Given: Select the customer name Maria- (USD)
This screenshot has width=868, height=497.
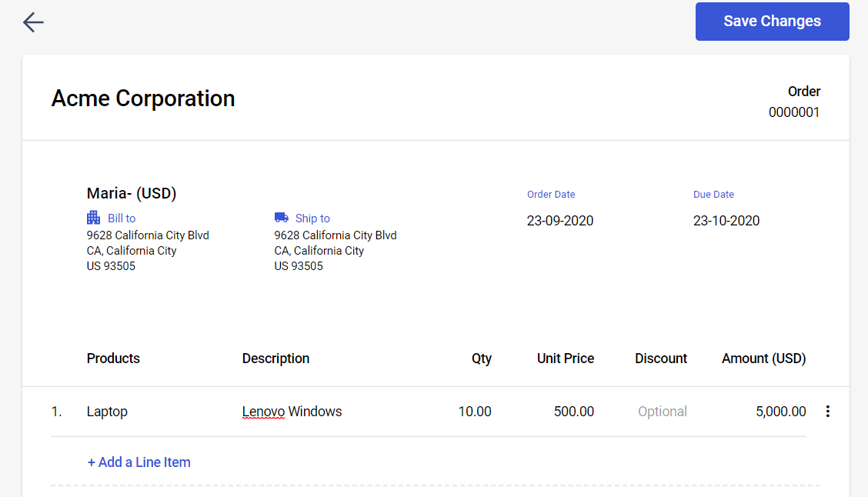Looking at the screenshot, I should point(132,193).
